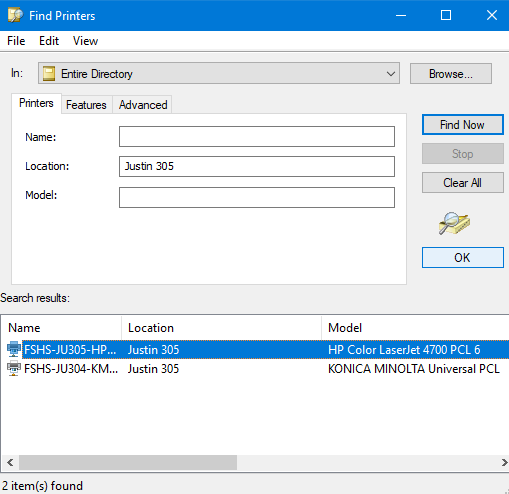Open the File menu
Screen dimensions: 509x494
[16, 41]
